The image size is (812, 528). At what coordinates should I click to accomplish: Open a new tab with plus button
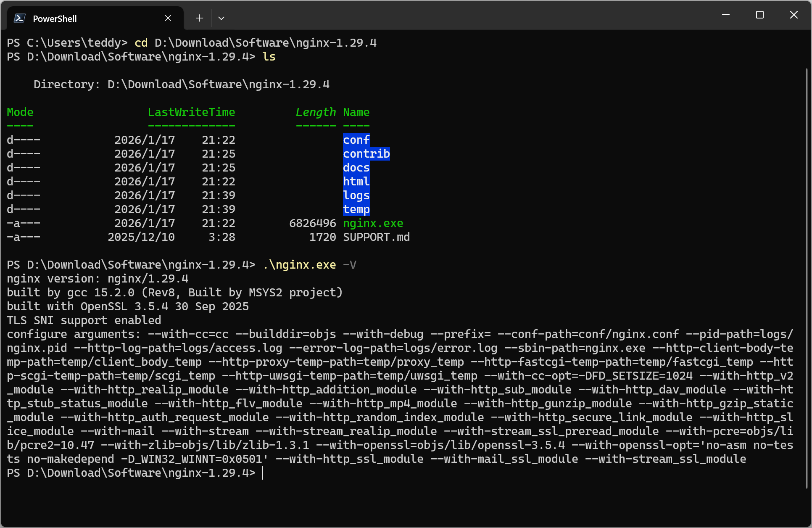200,18
